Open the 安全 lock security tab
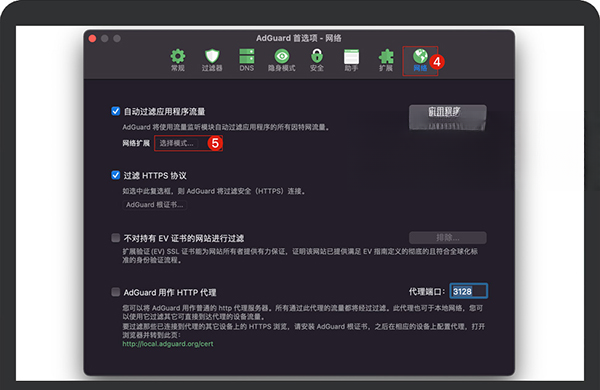 pos(316,60)
